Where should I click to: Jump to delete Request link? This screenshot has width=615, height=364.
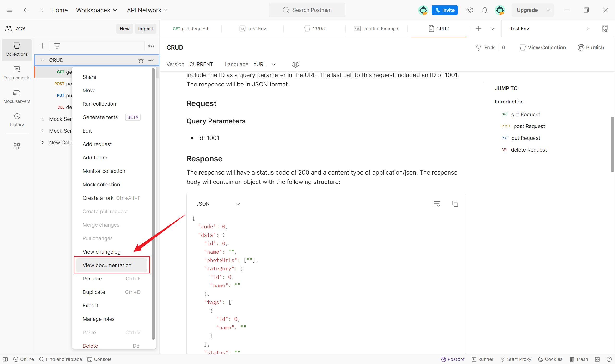(x=529, y=150)
